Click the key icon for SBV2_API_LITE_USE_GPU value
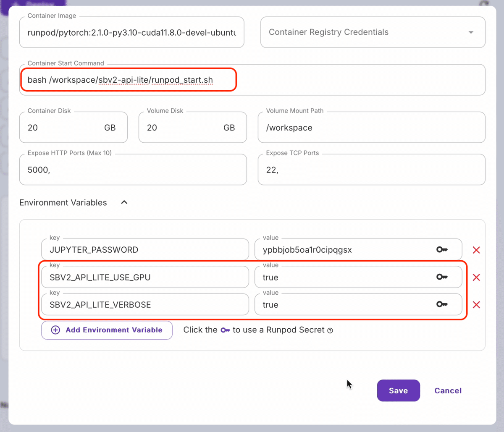 (442, 277)
